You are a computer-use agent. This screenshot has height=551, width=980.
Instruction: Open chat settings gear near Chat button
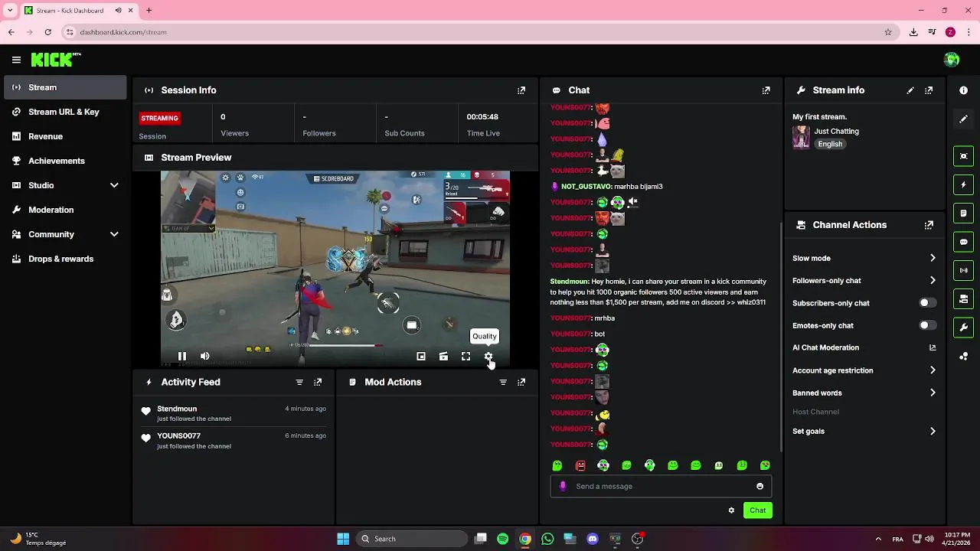pyautogui.click(x=731, y=510)
